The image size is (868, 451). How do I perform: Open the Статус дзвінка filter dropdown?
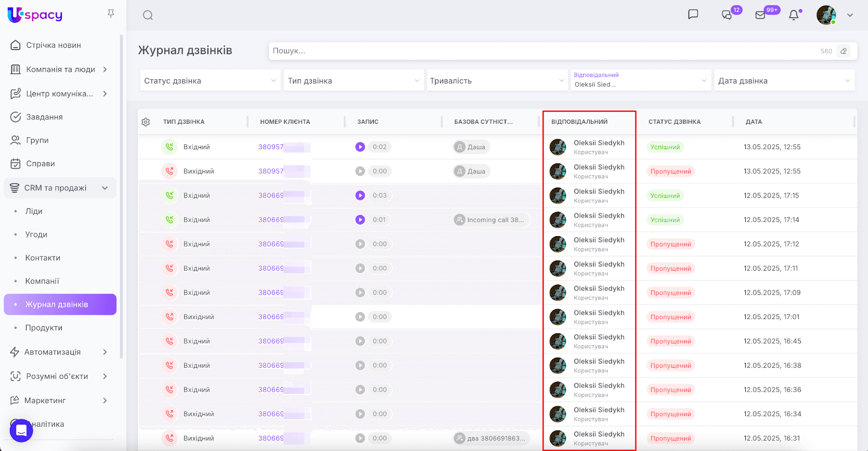point(210,81)
